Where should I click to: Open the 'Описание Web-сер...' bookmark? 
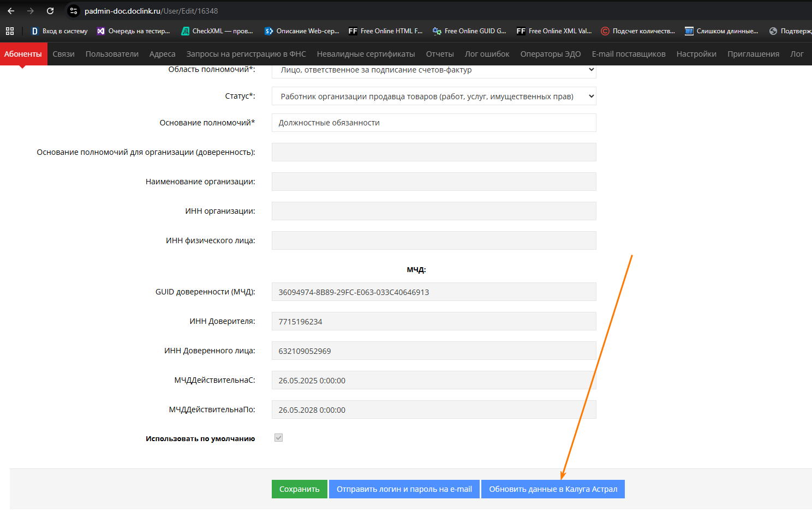[302, 31]
